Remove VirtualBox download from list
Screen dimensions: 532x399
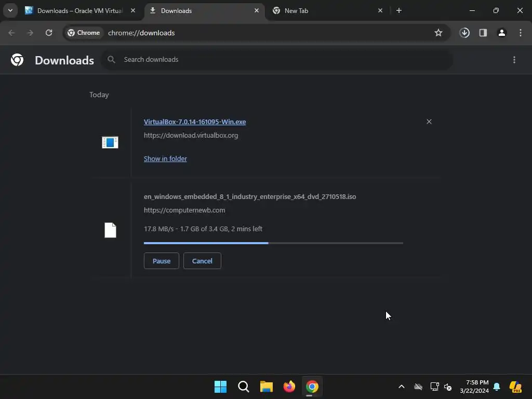(429, 122)
